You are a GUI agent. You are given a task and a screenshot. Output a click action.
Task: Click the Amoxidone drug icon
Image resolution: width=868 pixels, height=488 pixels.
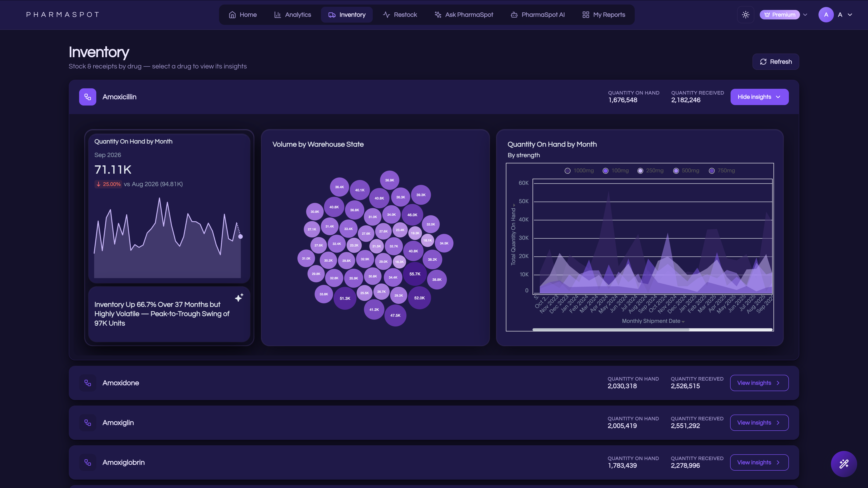pyautogui.click(x=88, y=383)
